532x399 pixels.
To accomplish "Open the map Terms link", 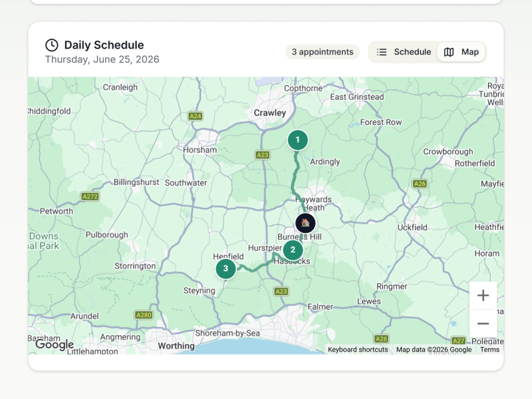I will 489,350.
